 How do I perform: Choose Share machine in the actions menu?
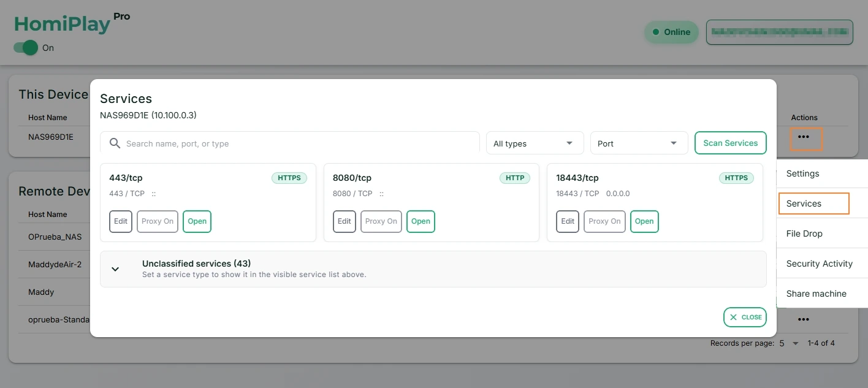tap(822, 294)
